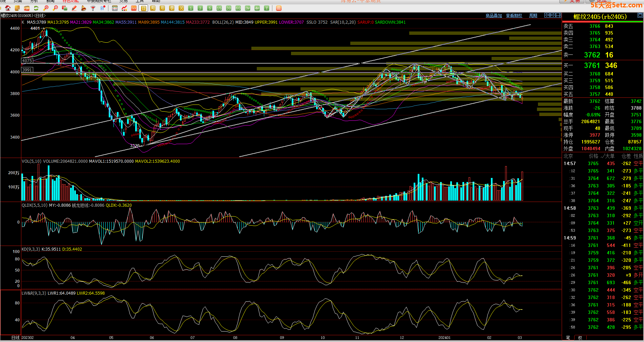Switch to 30-minute candles

coord(229,8)
